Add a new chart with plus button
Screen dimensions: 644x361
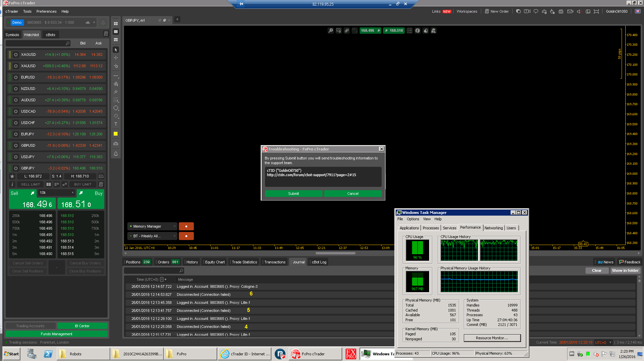(177, 19)
